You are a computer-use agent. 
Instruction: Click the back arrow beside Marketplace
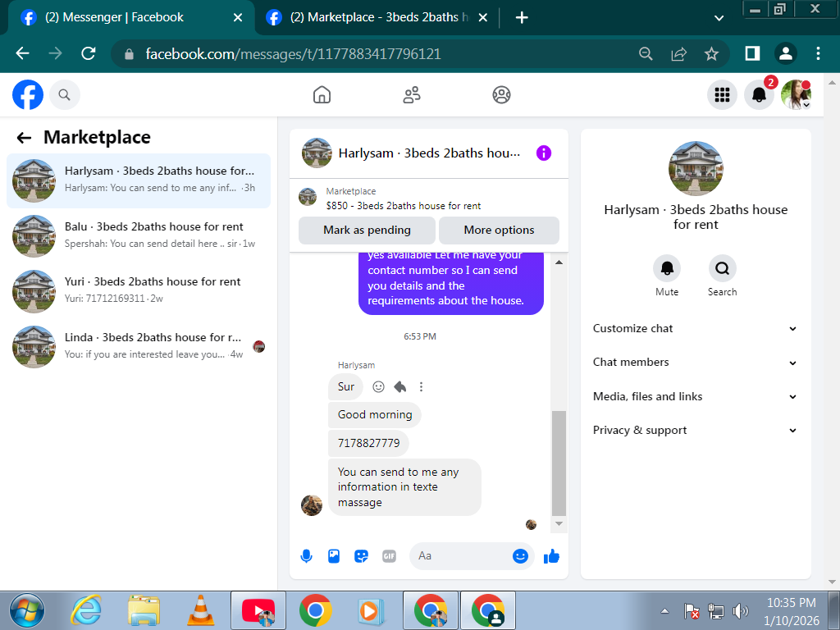(x=24, y=138)
